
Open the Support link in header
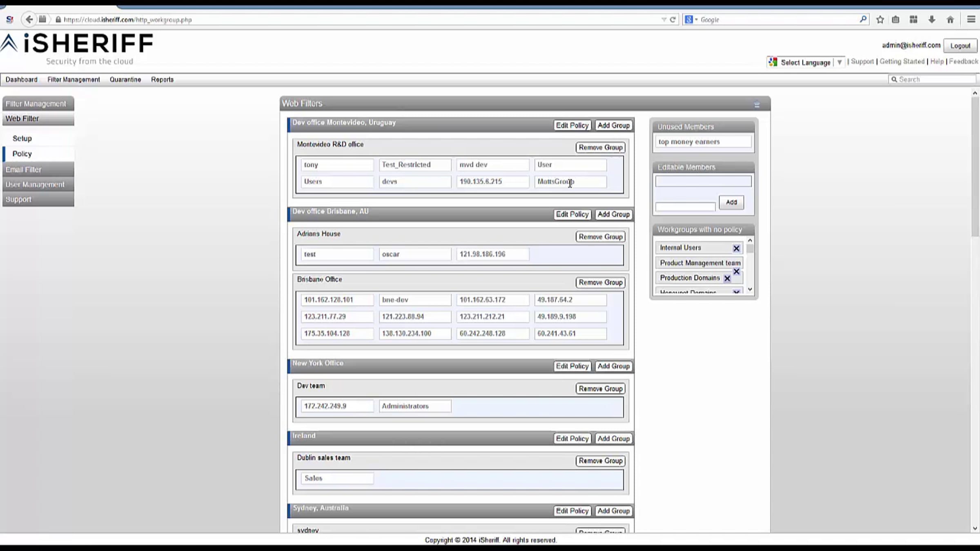point(862,61)
